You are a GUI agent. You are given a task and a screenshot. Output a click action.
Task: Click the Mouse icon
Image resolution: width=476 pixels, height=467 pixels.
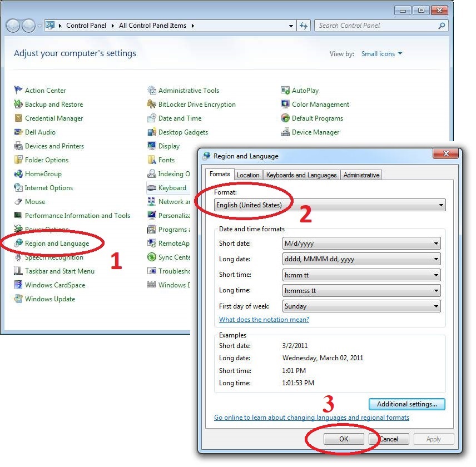tap(18, 201)
